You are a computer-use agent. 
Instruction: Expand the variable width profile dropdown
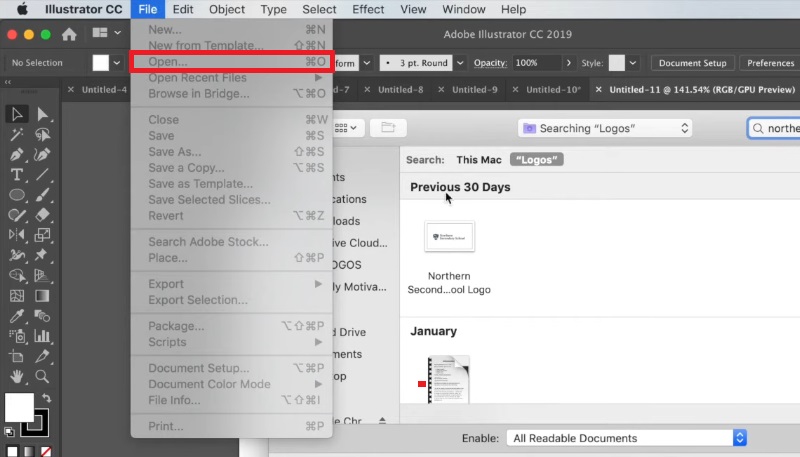[x=366, y=63]
